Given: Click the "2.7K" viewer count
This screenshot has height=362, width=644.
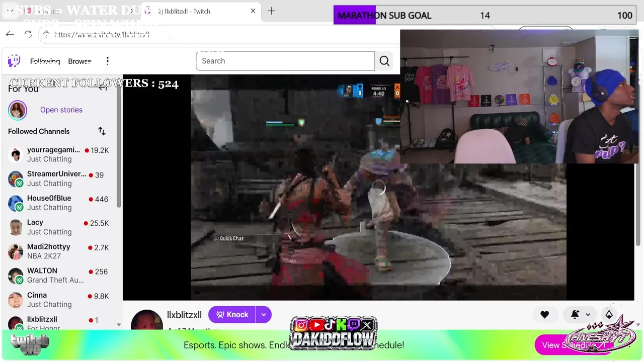Looking at the screenshot, I should [x=101, y=247].
